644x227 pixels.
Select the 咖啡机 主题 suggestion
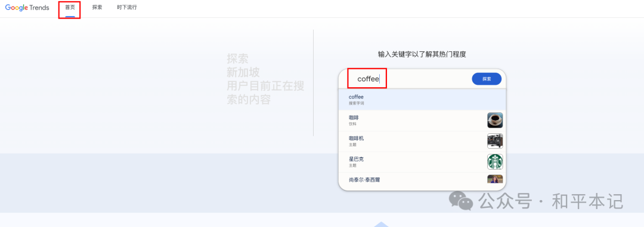(x=422, y=141)
